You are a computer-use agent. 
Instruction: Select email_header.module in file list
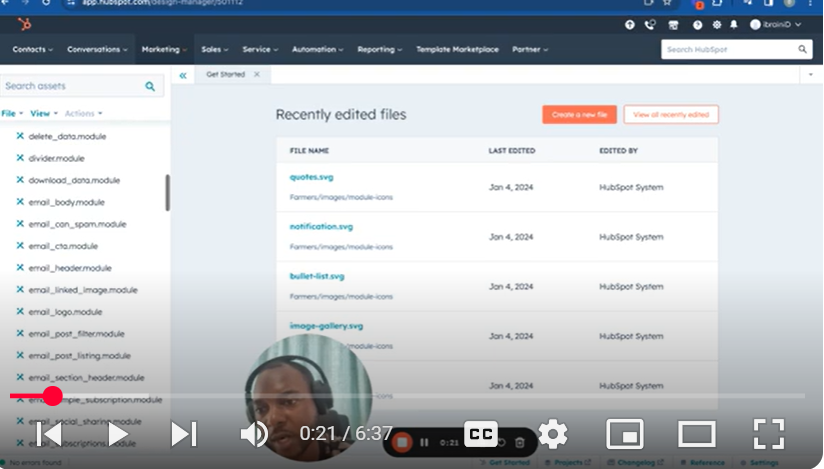(x=70, y=268)
